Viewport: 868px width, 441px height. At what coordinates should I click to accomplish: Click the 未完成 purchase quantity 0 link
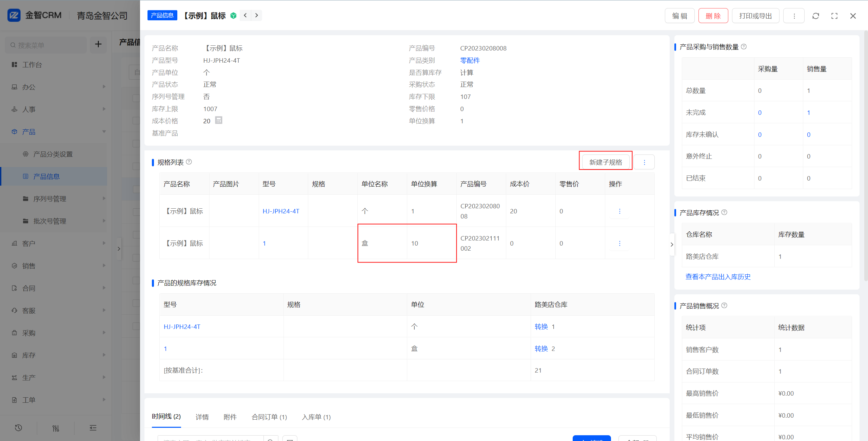coord(759,112)
